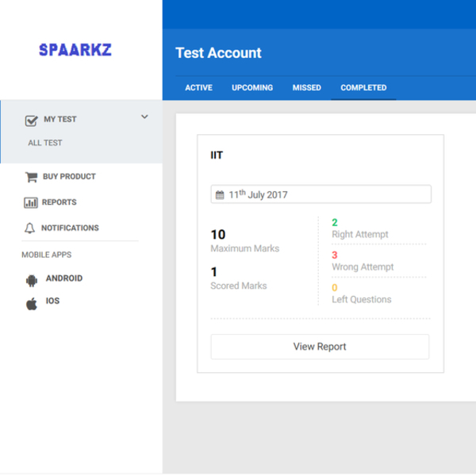476x476 pixels.
Task: Click the Apple iOS icon
Action: (32, 303)
